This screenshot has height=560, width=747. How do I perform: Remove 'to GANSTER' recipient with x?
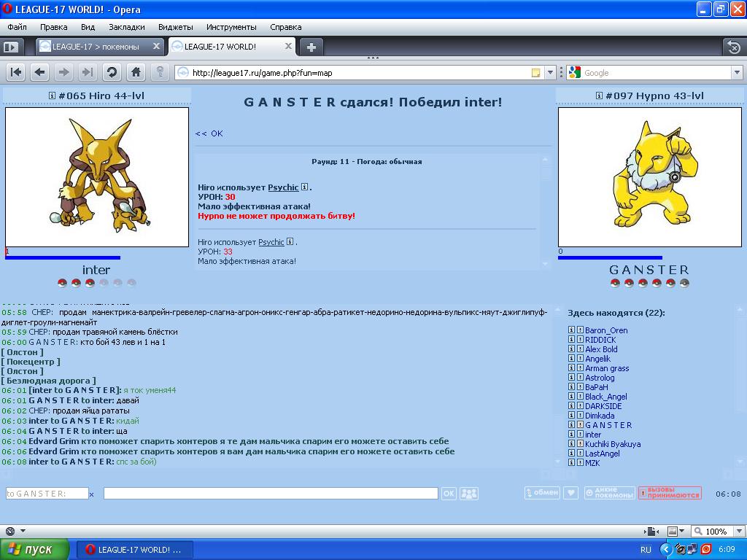click(x=91, y=494)
